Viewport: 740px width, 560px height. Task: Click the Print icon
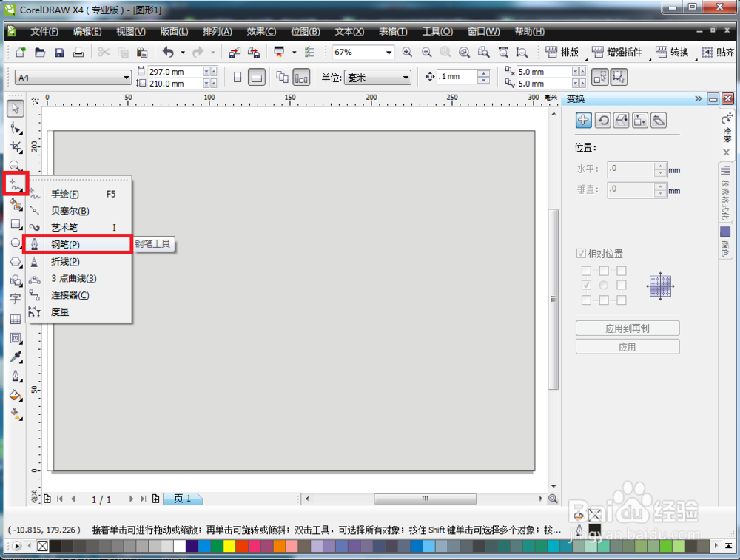(x=78, y=52)
